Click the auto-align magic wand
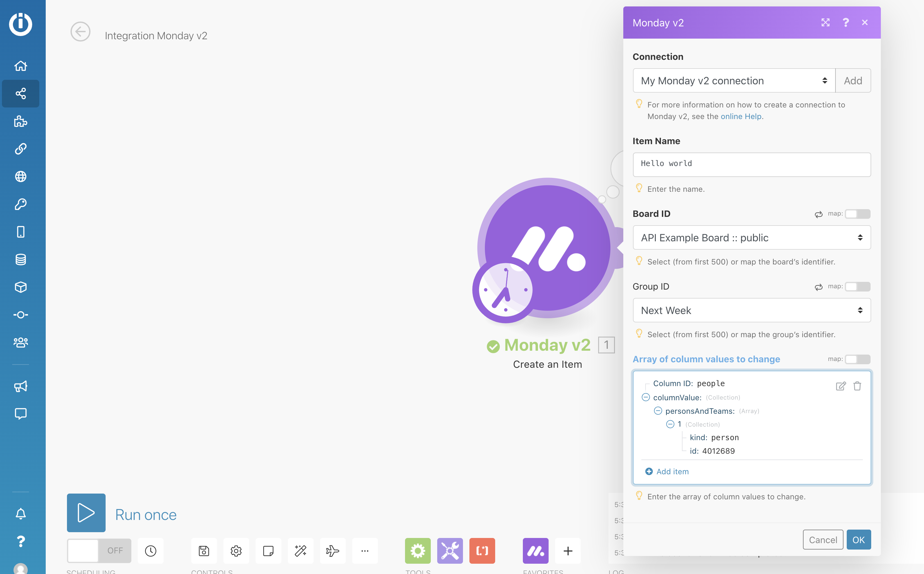Viewport: 924px width, 574px height. tap(301, 551)
